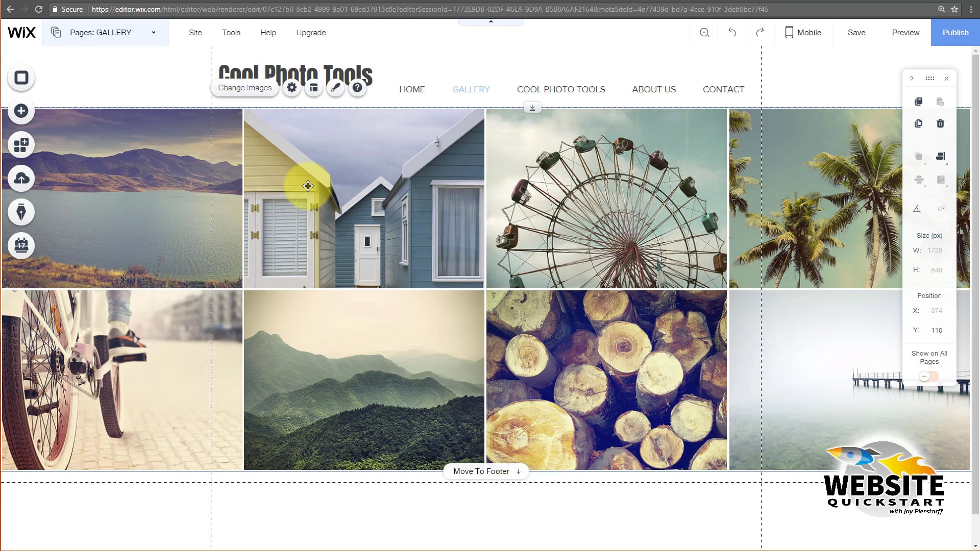The width and height of the screenshot is (980, 551).
Task: Click the Move To Footer button
Action: tap(485, 471)
